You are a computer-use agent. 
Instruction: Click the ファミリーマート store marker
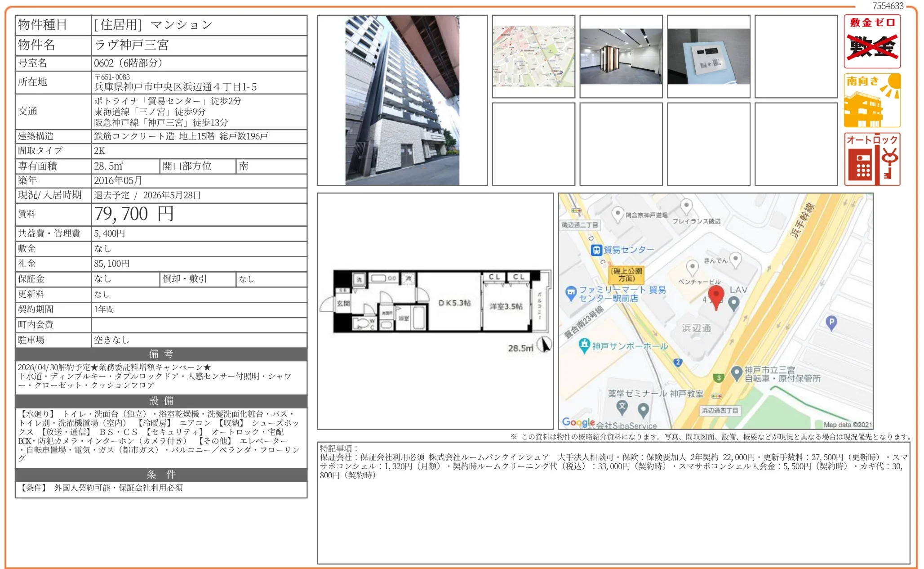(x=571, y=293)
